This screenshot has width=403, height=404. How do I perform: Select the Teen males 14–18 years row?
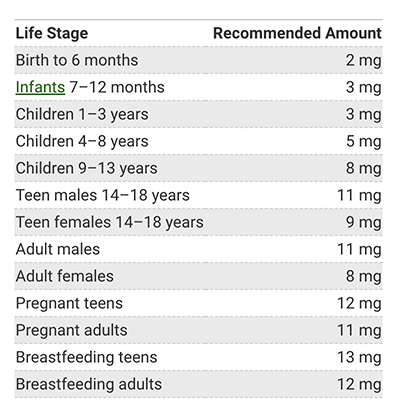[198, 195]
